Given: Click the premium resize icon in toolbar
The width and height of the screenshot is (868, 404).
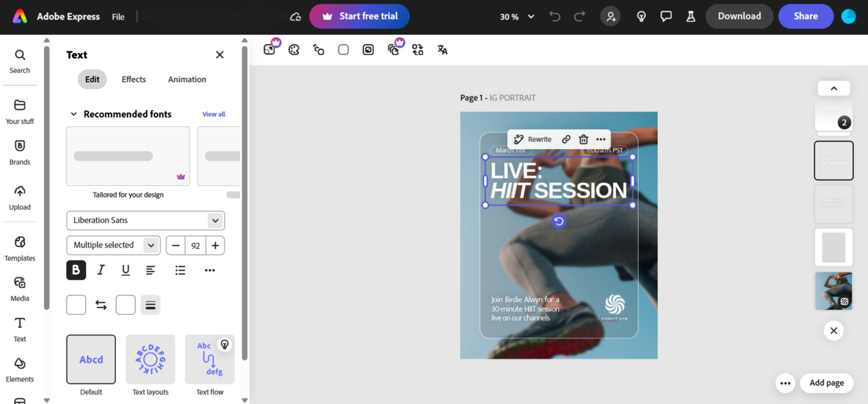Looking at the screenshot, I should 270,49.
